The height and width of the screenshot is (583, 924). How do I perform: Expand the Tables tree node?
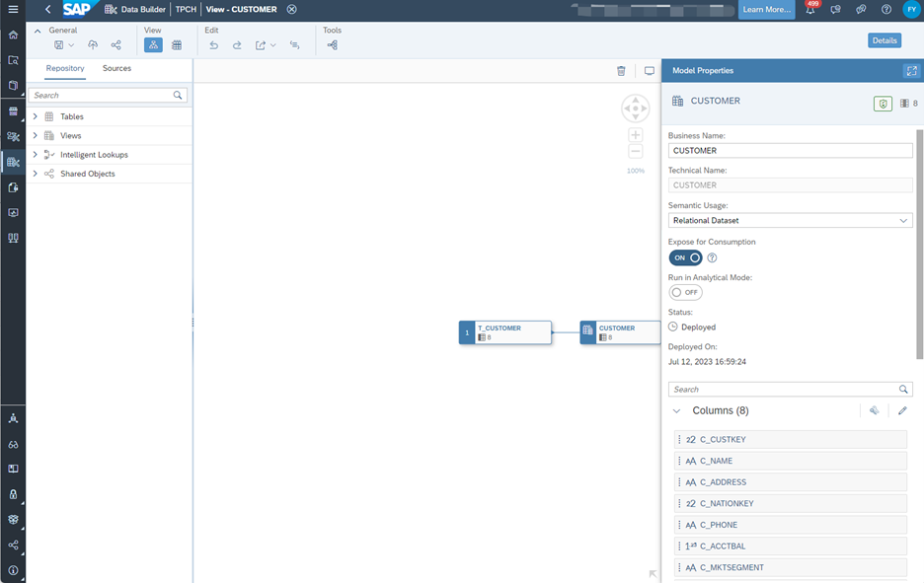pyautogui.click(x=36, y=116)
